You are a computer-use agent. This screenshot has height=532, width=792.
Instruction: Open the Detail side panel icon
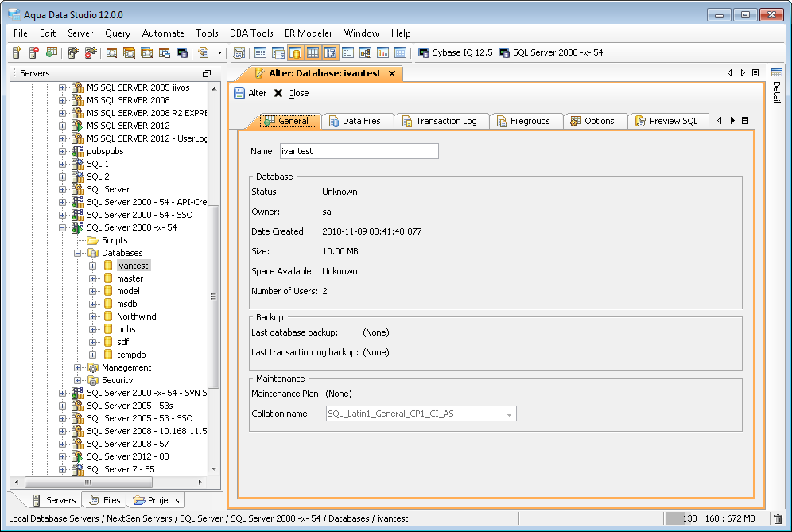tap(777, 73)
